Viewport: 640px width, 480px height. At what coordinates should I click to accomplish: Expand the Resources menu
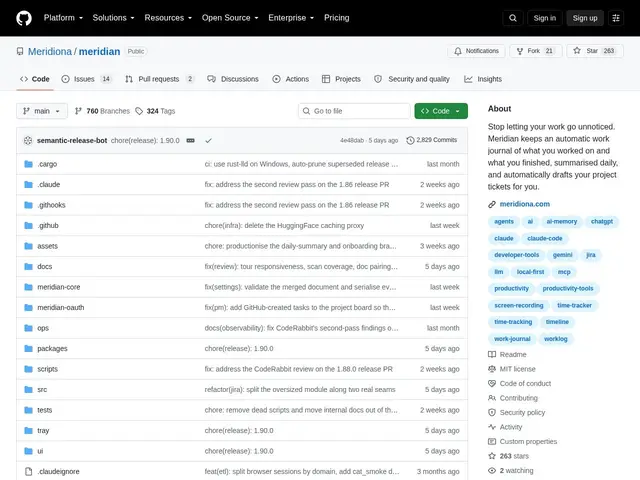pyautogui.click(x=168, y=18)
